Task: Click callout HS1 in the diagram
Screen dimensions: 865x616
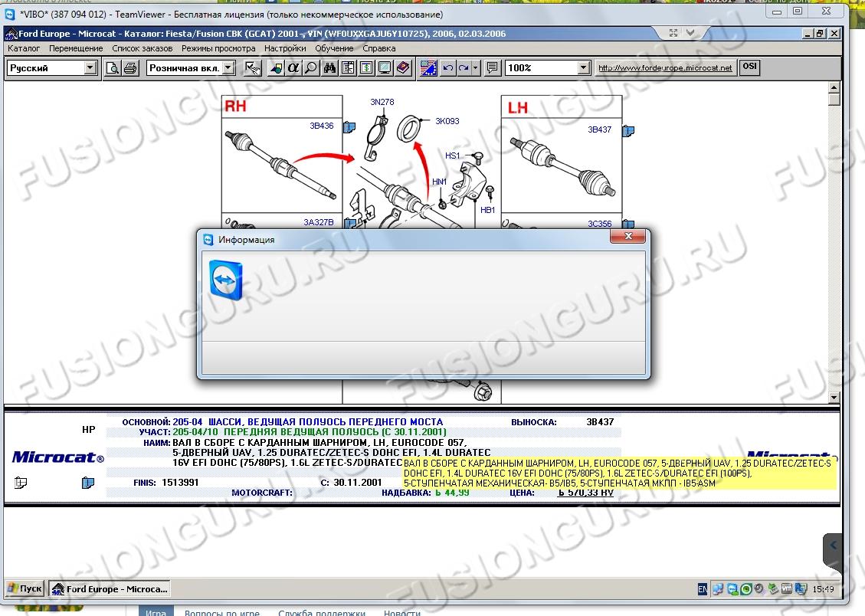Action: pos(452,156)
